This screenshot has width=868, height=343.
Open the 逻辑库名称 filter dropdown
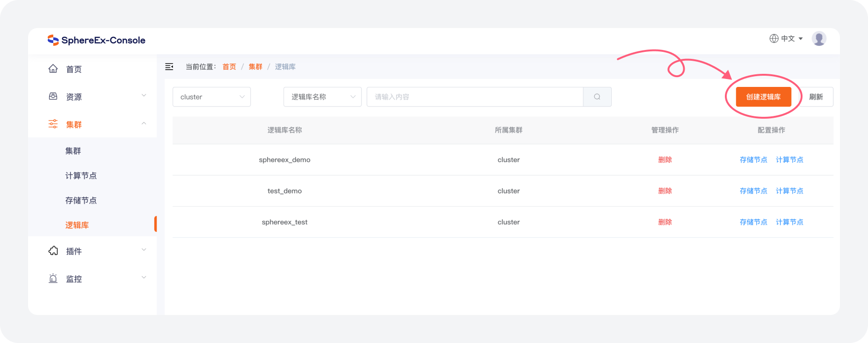coord(322,97)
